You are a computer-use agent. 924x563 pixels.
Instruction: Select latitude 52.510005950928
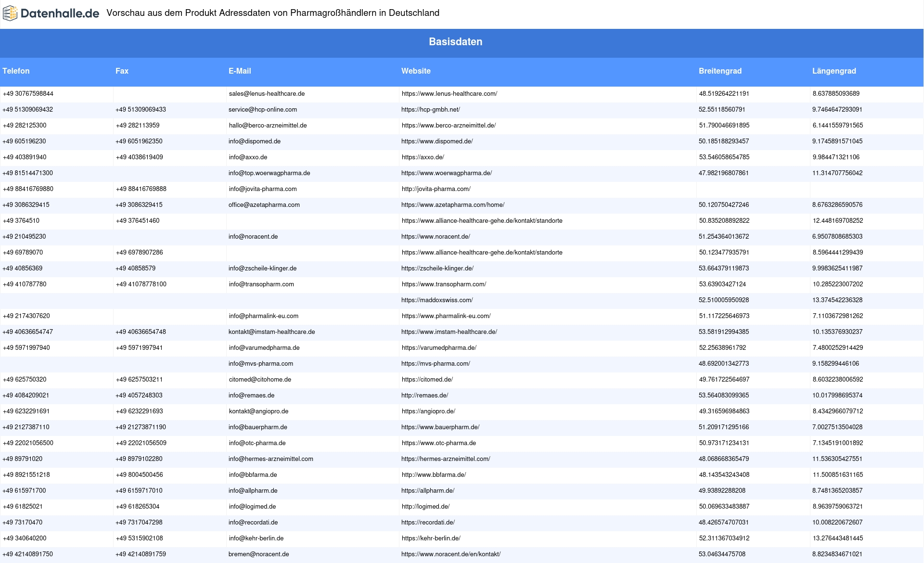pyautogui.click(x=724, y=300)
